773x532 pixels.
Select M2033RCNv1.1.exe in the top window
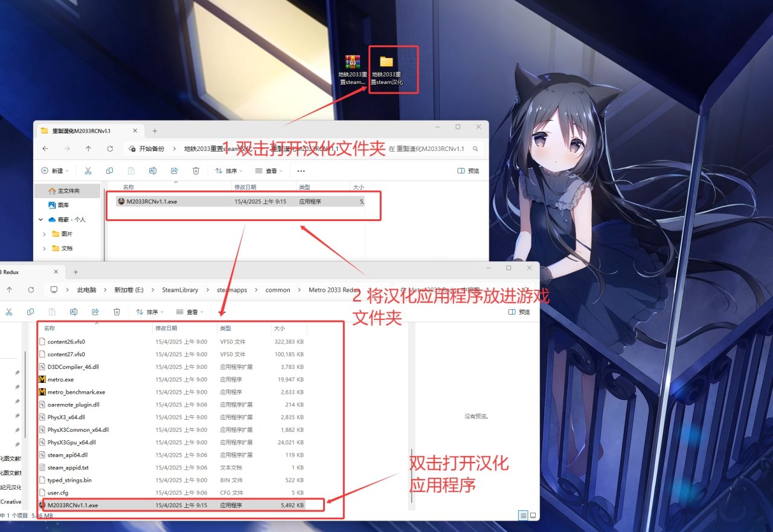coord(242,202)
